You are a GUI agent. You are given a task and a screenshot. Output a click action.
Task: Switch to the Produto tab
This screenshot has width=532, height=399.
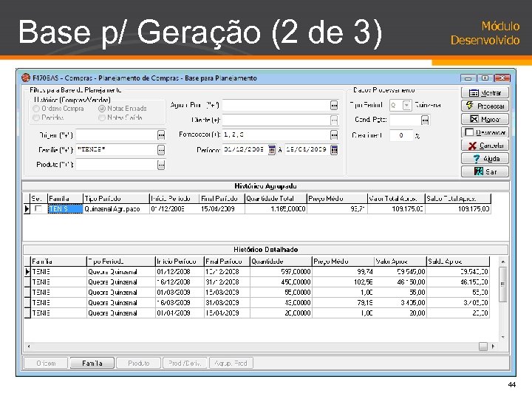pos(139,364)
